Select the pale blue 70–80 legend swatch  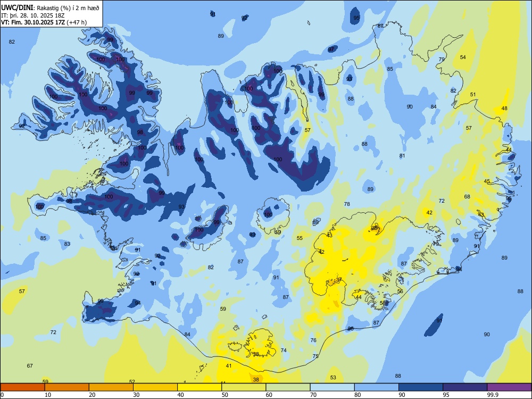point(332,387)
